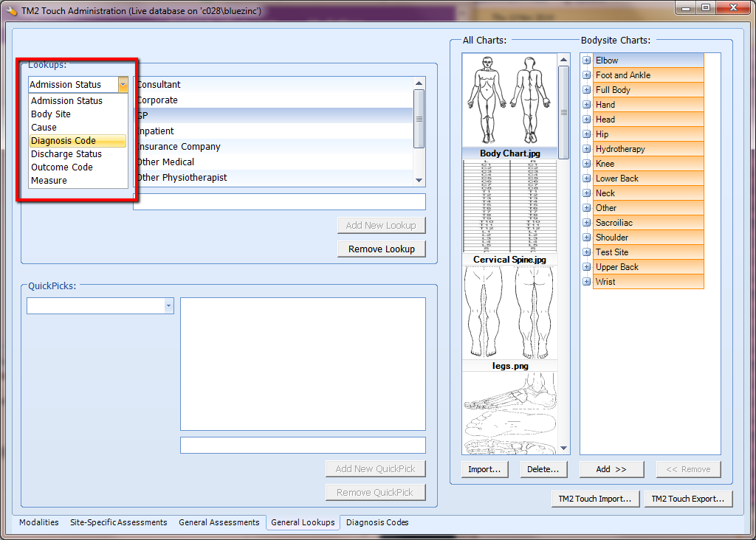Select the Consultant lookup row
Screen dimensions: 756x540
click(273, 84)
